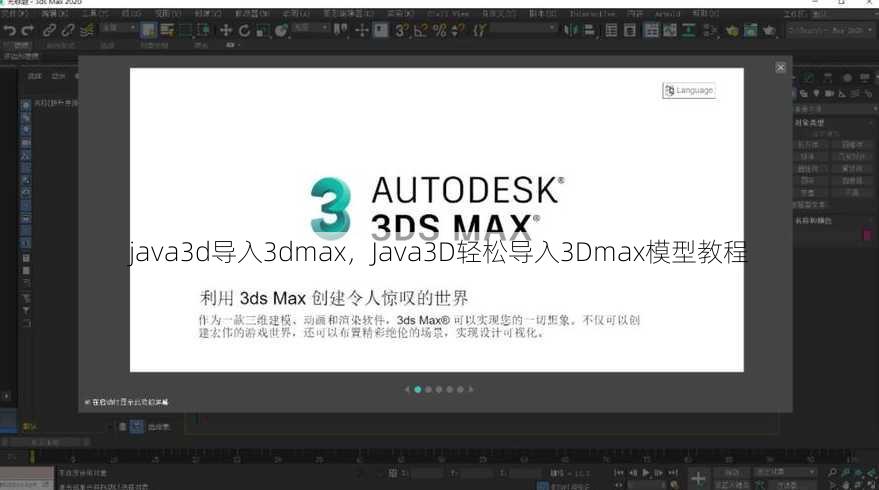Select the first active welcome slide dot

click(418, 389)
